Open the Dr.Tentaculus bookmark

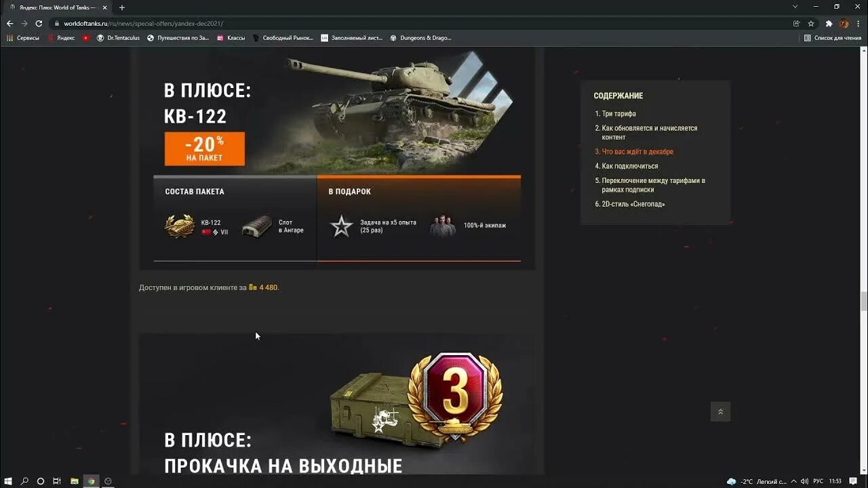(118, 38)
